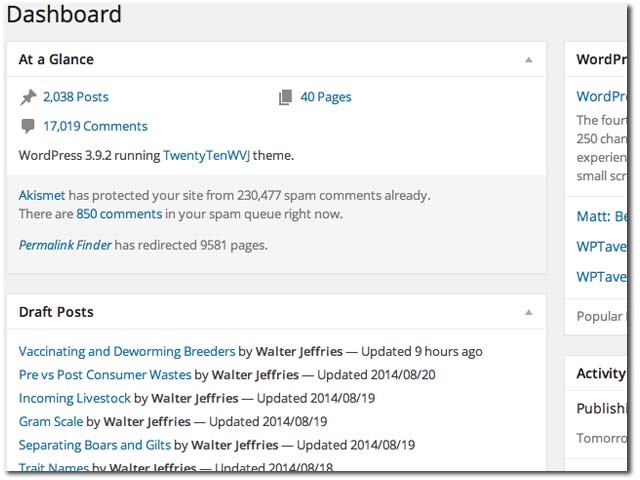The width and height of the screenshot is (640, 480).
Task: Click 'has redirected 9581 pages.' text
Action: click(191, 245)
